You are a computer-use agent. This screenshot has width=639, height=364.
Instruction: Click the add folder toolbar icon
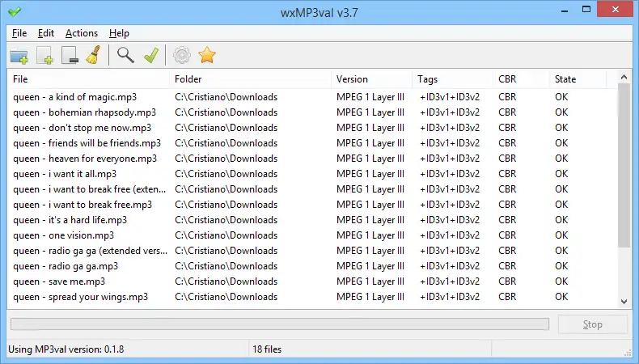(19, 55)
